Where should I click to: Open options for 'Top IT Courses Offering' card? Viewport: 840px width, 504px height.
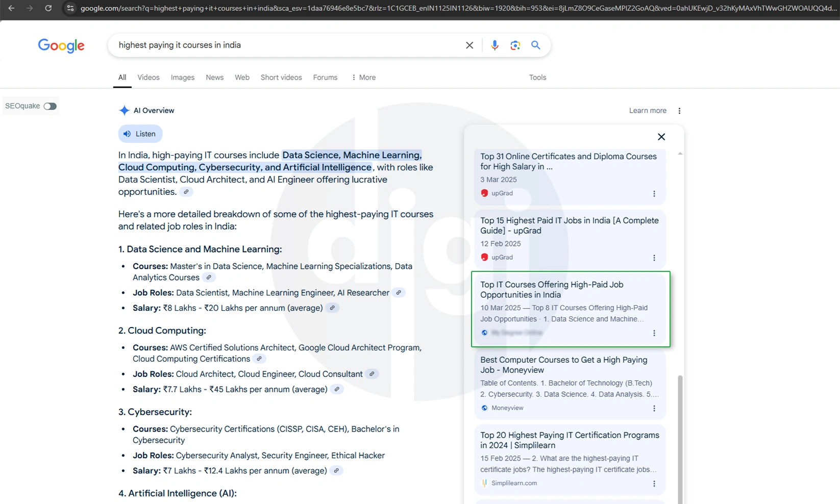pyautogui.click(x=654, y=333)
